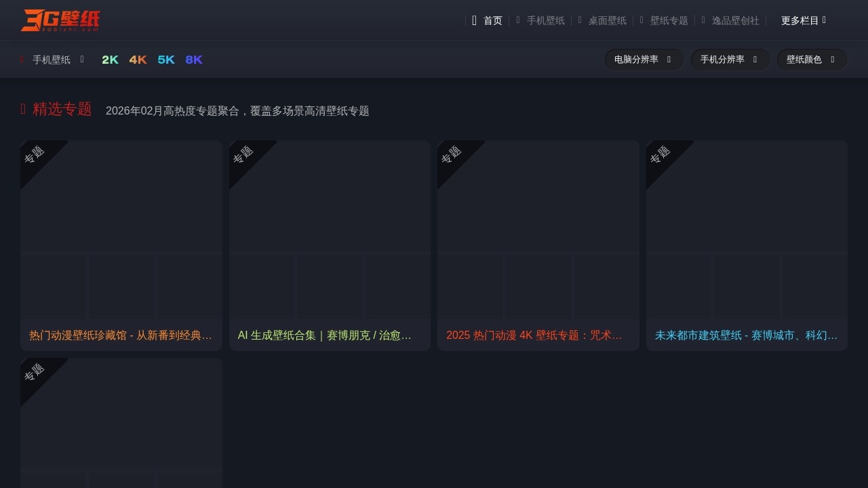868x488 pixels.
Task: Go to 首页 in the navigation menu
Action: pyautogui.click(x=493, y=20)
